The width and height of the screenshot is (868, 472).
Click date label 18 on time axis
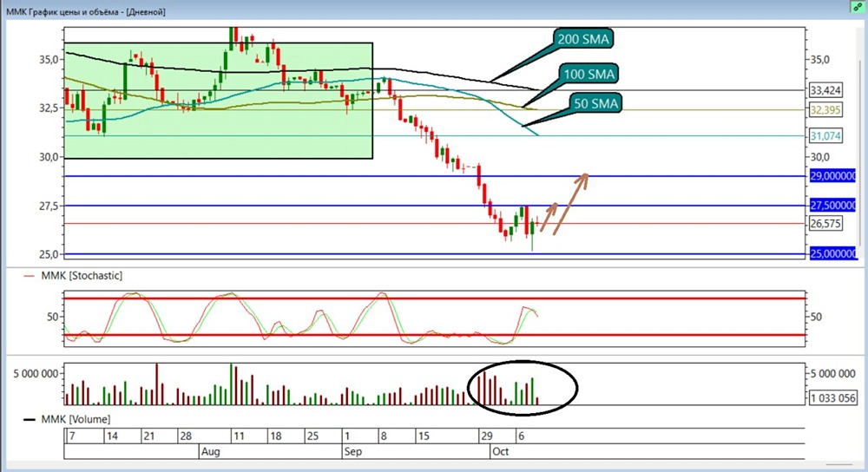[x=276, y=436]
